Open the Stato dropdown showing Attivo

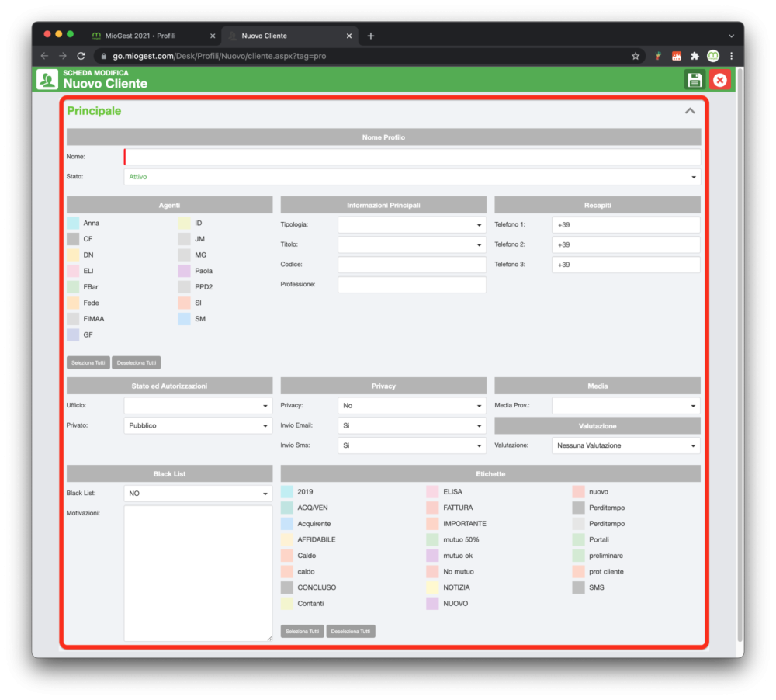click(x=412, y=177)
